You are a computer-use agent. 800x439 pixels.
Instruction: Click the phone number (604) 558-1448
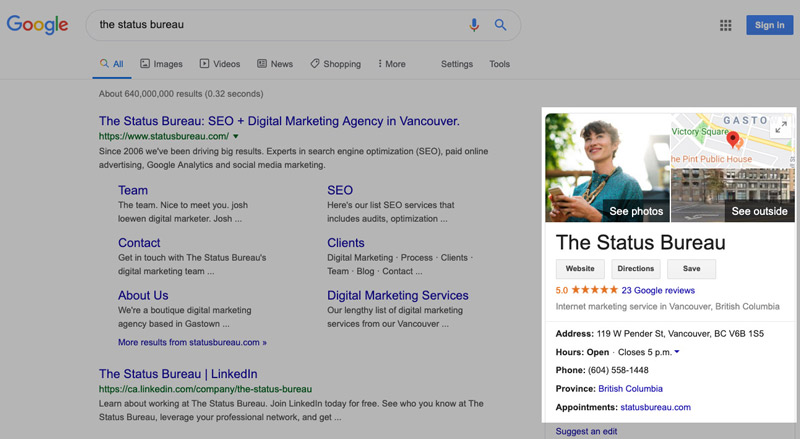point(618,370)
